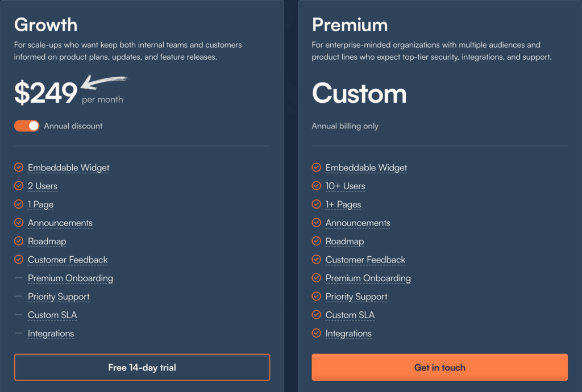Screen dimensions: 582x392
Task: Click the dash icon next to Custom SLA in Growth
Action: pyautogui.click(x=19, y=315)
